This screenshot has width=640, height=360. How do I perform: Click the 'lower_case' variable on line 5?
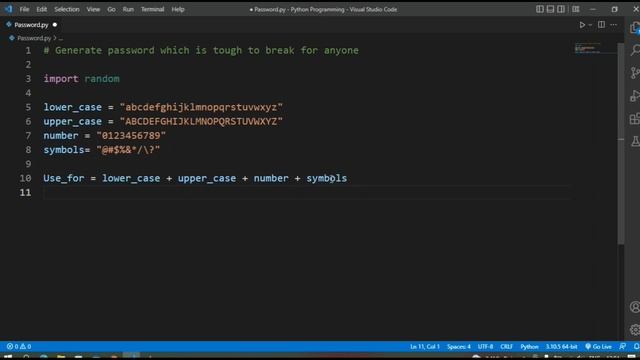tap(73, 107)
